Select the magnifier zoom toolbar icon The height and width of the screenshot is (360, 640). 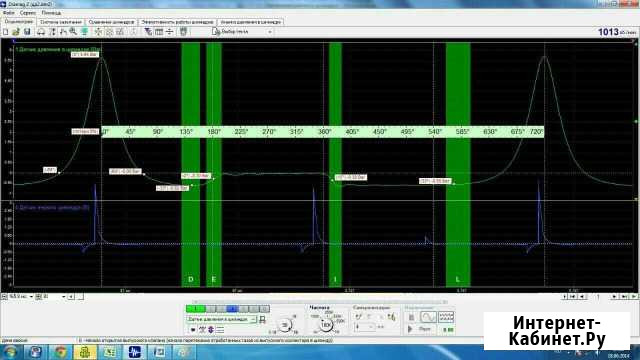[x=73, y=31]
